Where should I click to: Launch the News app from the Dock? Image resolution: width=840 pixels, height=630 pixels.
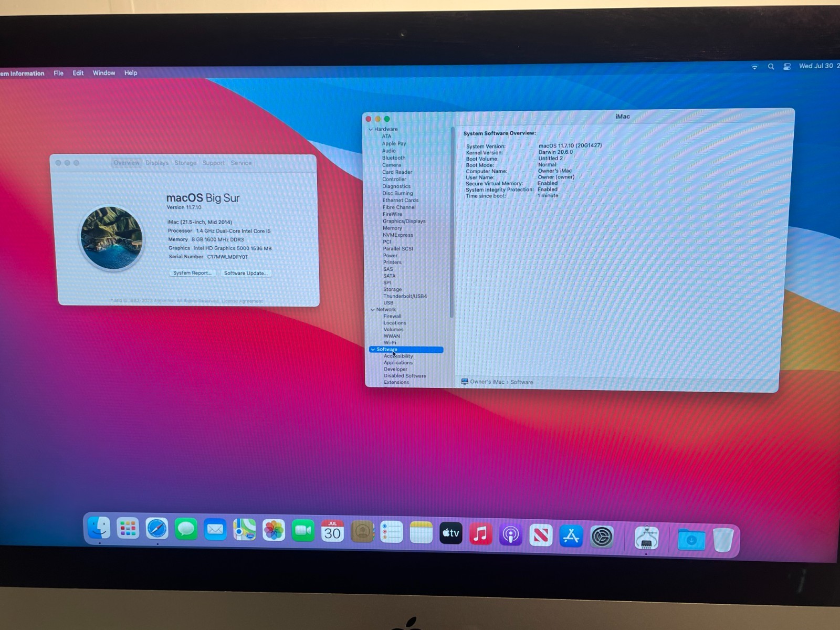(x=541, y=535)
